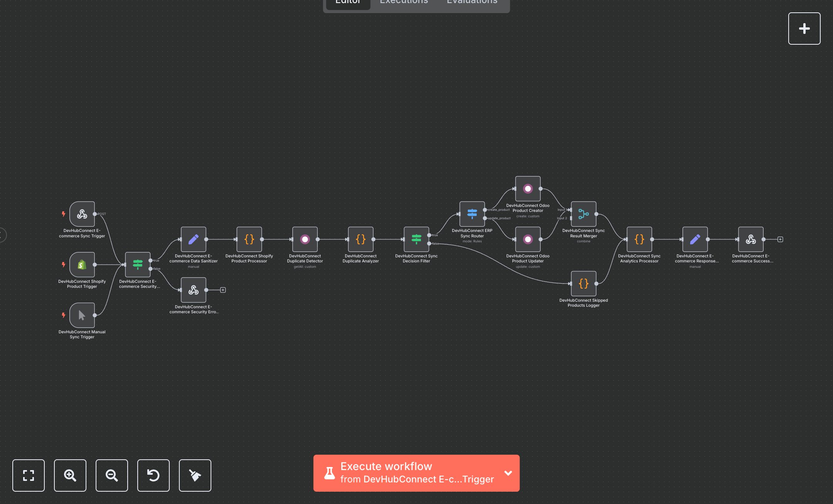This screenshot has width=833, height=504.
Task: Open the ERP Sync Router node
Action: [472, 214]
